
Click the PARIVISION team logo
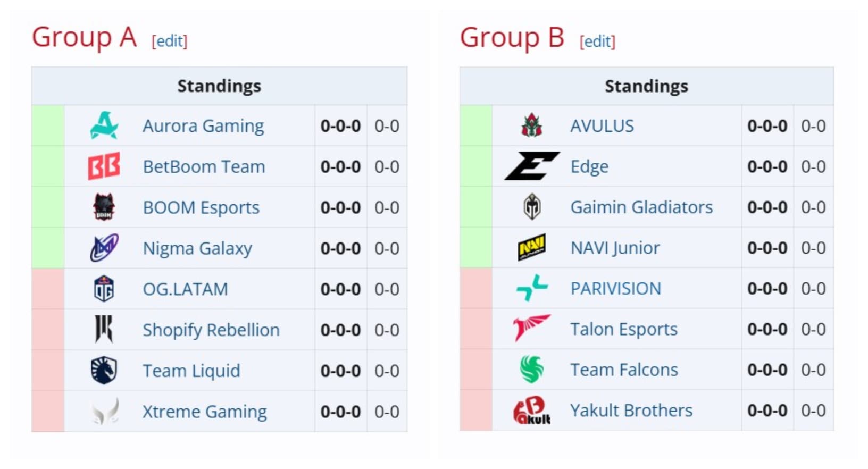531,288
